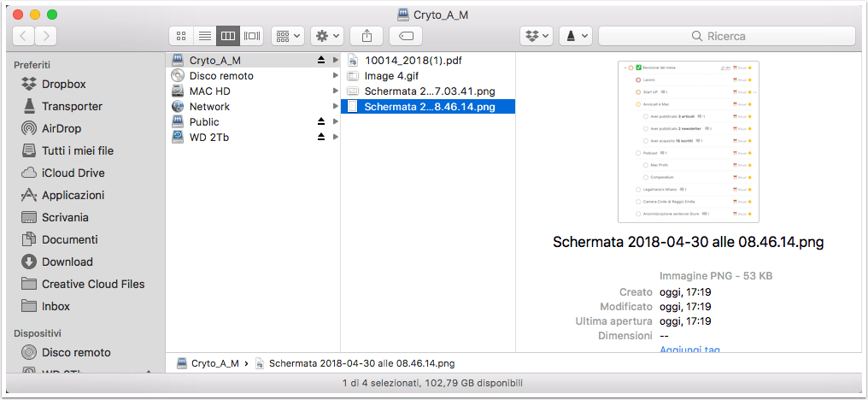The height and width of the screenshot is (400, 868).
Task: Click the screenshot preview thumbnail
Action: click(x=688, y=141)
